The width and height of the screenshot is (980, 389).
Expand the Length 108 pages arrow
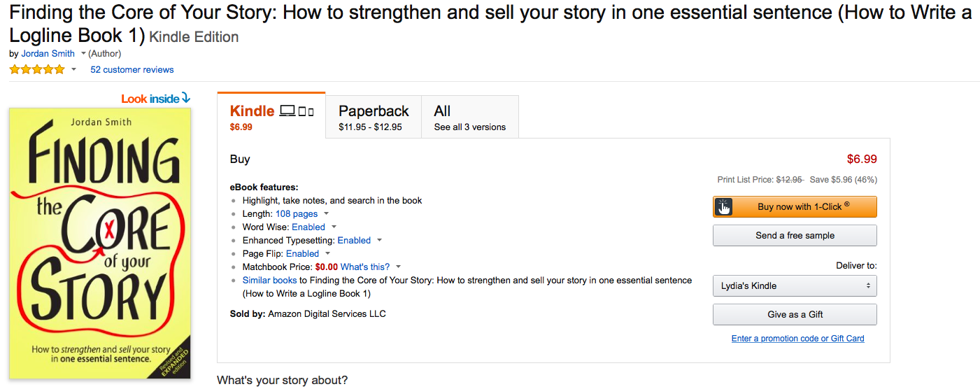click(x=326, y=214)
